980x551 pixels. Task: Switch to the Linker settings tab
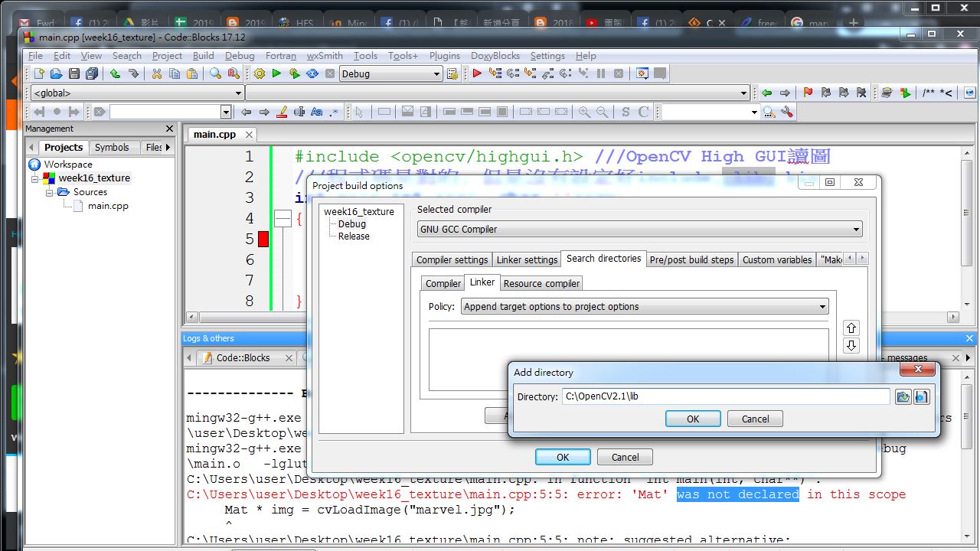click(527, 259)
